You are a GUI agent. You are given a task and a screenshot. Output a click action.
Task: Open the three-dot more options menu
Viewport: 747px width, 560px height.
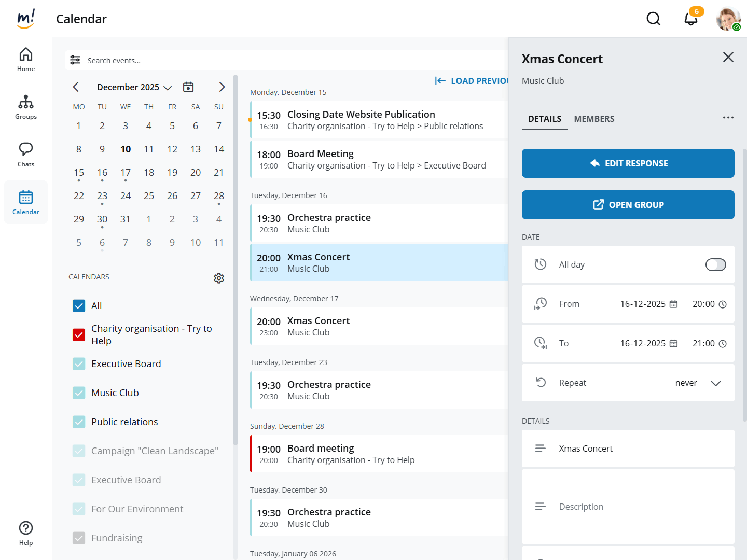[x=728, y=118]
